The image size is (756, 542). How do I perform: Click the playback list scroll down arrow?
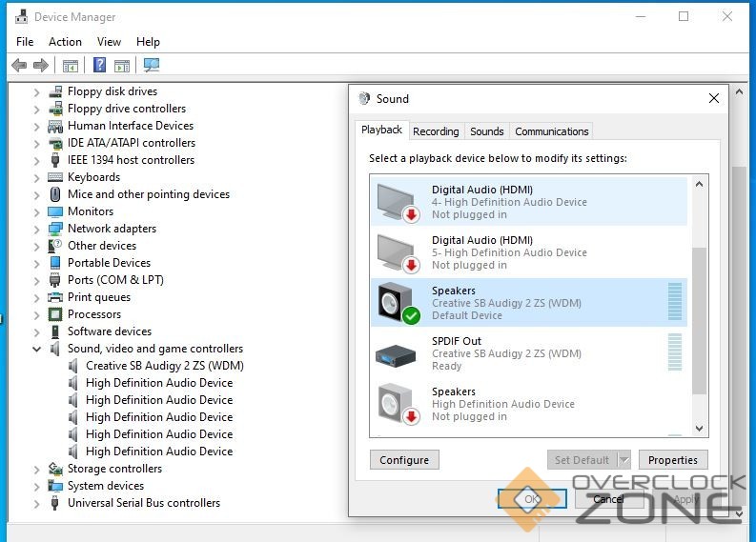point(700,429)
